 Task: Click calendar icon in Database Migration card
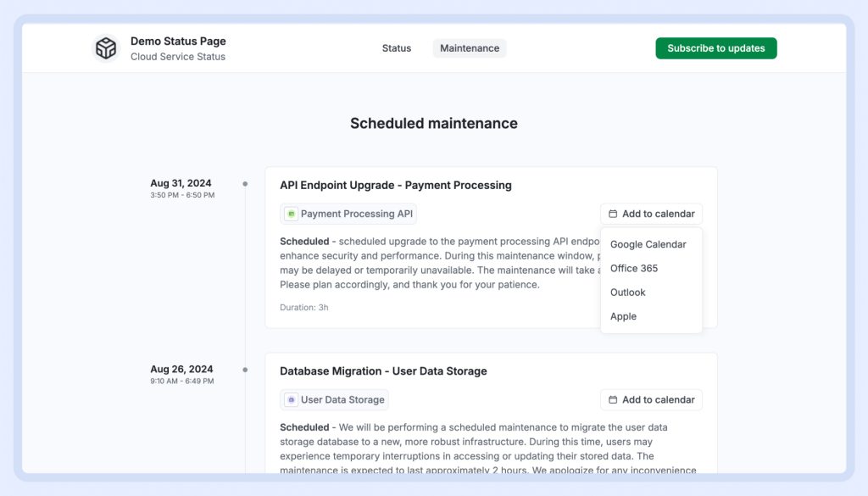(x=613, y=400)
